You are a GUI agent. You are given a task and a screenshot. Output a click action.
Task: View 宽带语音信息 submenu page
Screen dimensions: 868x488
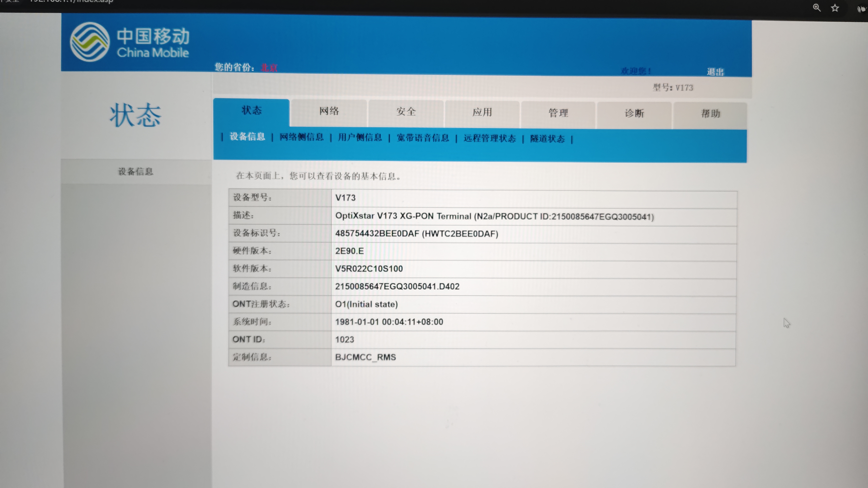(423, 138)
